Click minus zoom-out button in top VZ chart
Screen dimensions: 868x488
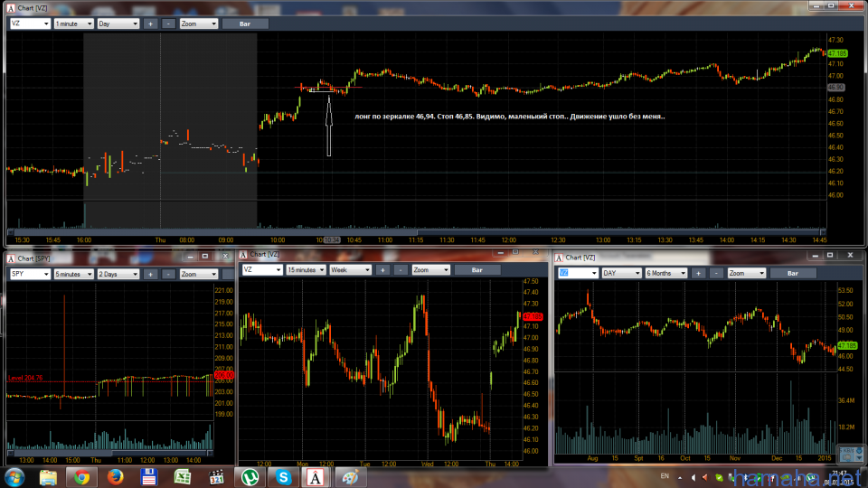pyautogui.click(x=168, y=23)
